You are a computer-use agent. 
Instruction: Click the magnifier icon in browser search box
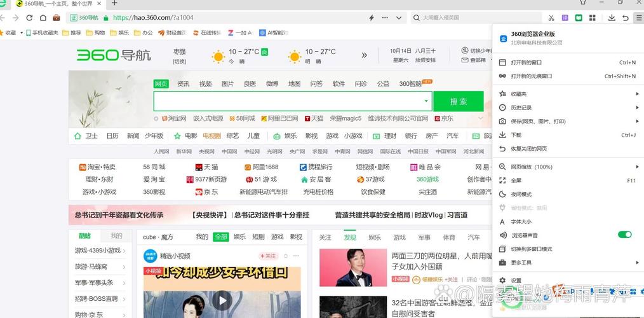pyautogui.click(x=417, y=18)
